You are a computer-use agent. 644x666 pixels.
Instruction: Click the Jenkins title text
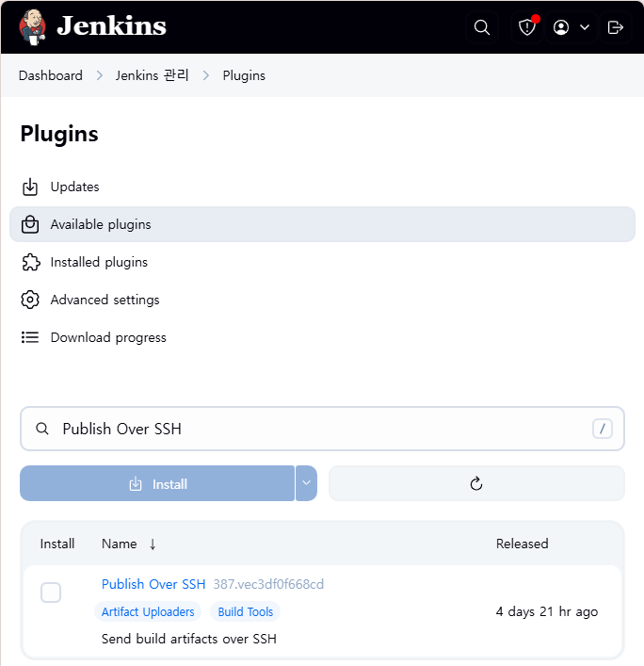click(112, 26)
